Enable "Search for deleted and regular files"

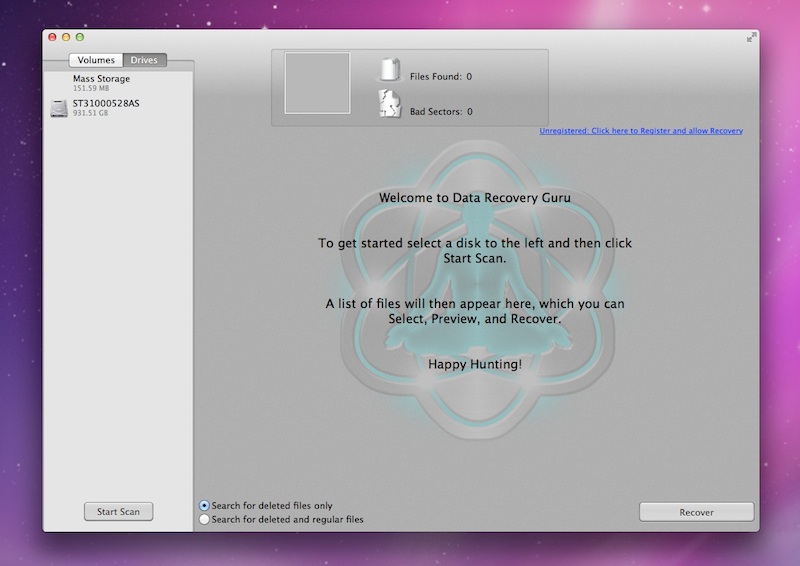tap(205, 520)
